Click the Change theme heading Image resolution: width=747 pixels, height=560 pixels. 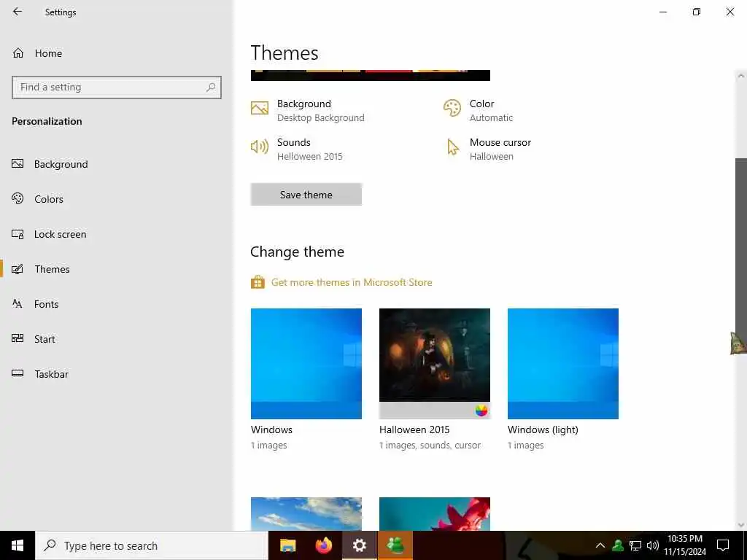point(298,252)
